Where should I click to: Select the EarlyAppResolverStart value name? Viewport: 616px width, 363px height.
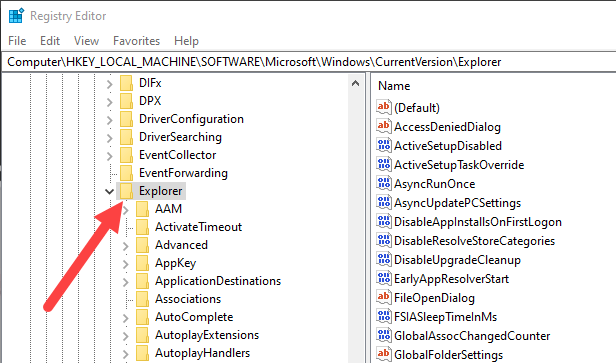[x=451, y=279]
